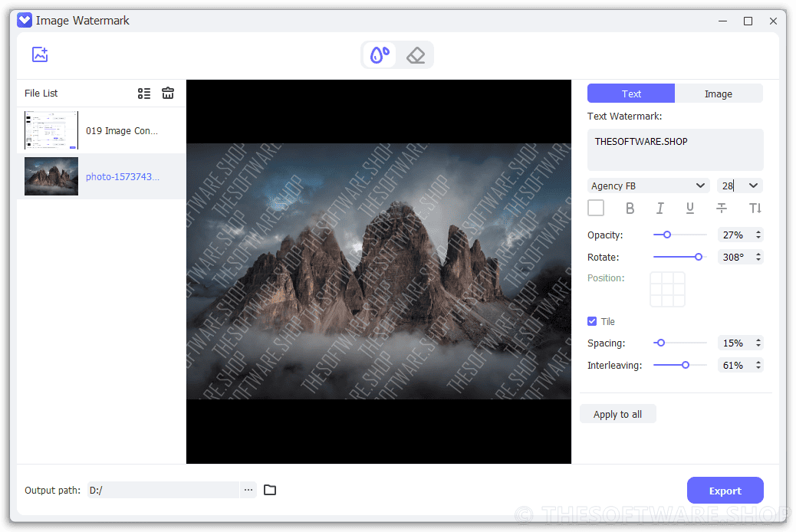Uncheck the Tile checkbox

(x=592, y=321)
